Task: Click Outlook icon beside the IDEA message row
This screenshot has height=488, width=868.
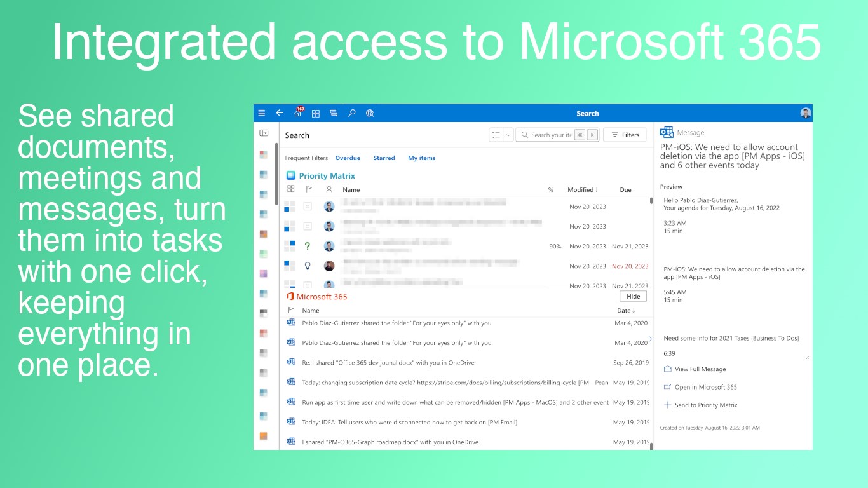Action: pos(291,421)
